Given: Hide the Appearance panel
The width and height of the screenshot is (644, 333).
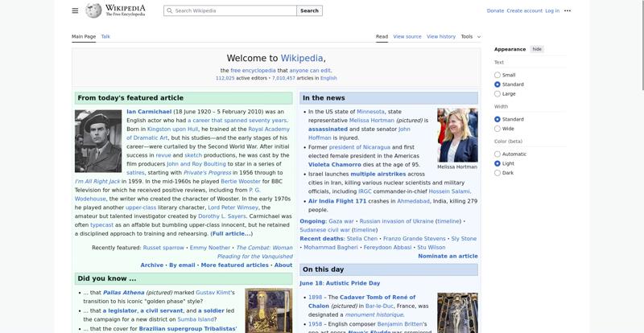Looking at the screenshot, I should pos(537,49).
